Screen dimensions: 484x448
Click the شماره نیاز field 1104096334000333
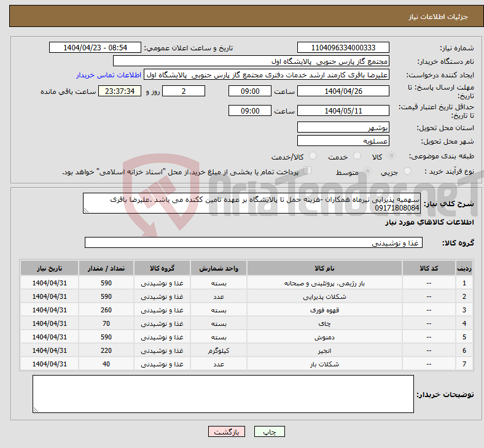pos(343,48)
